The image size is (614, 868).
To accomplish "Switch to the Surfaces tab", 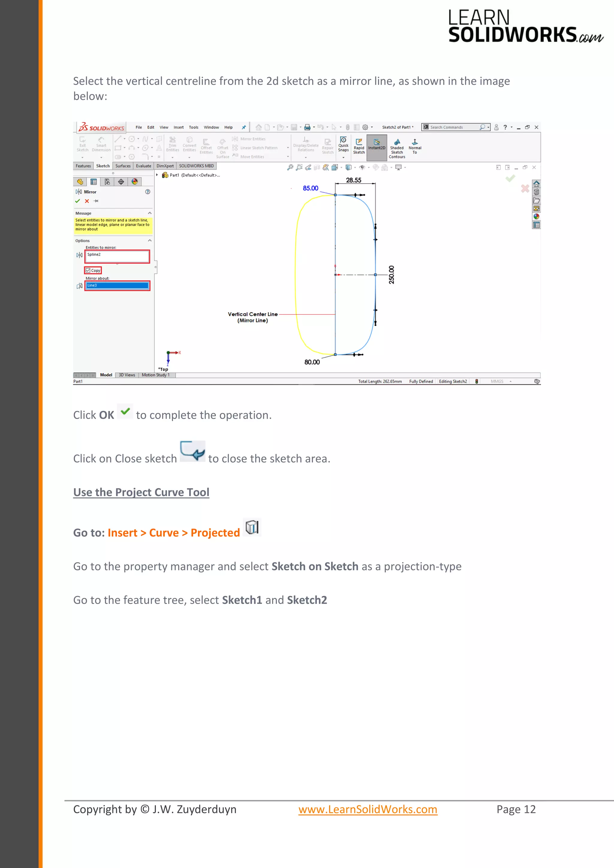I will click(x=123, y=166).
